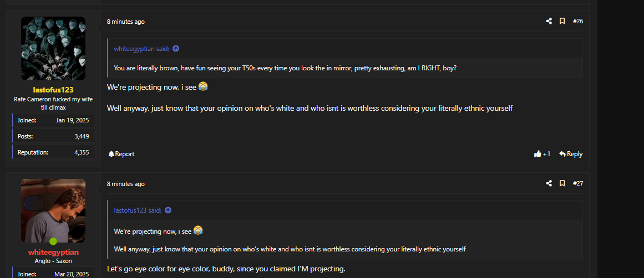Jump to lastofus123's quoted post via arrow
Image resolution: width=644 pixels, height=278 pixels.
168,210
